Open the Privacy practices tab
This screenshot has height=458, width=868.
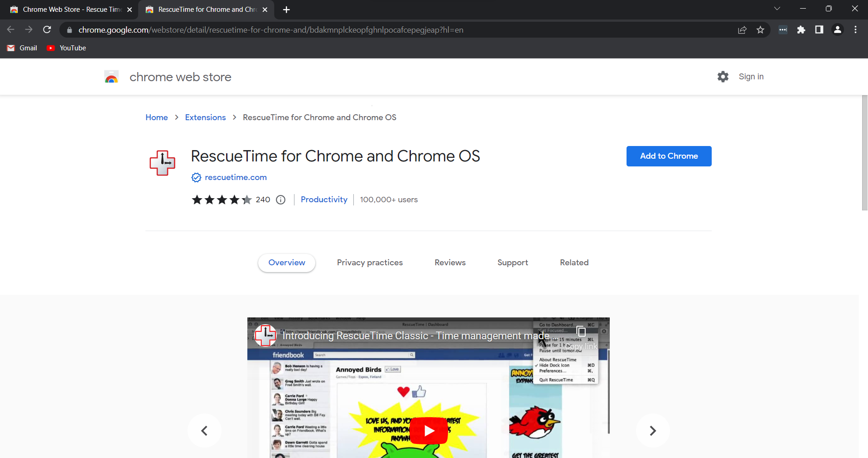click(x=370, y=263)
